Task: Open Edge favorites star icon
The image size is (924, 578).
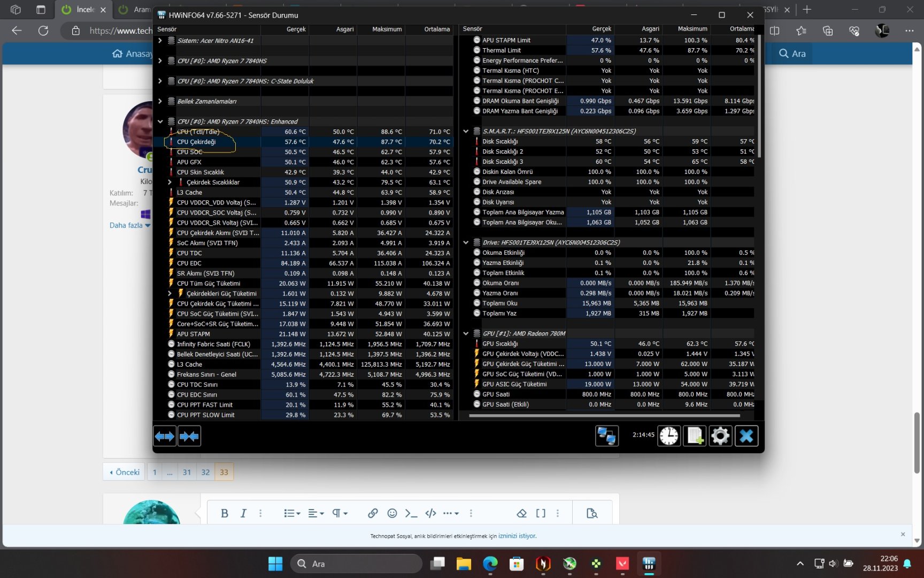Action: point(801,31)
